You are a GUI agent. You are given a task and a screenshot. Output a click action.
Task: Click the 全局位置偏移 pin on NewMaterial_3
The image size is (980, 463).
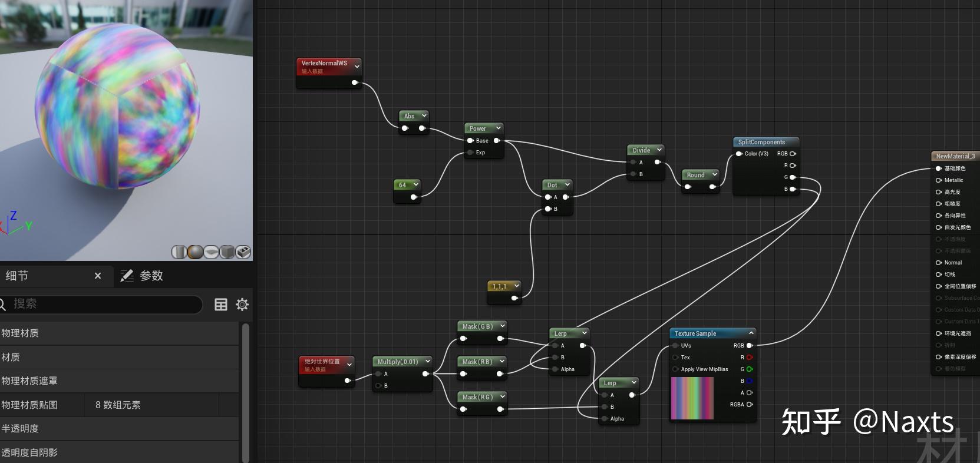(x=939, y=286)
